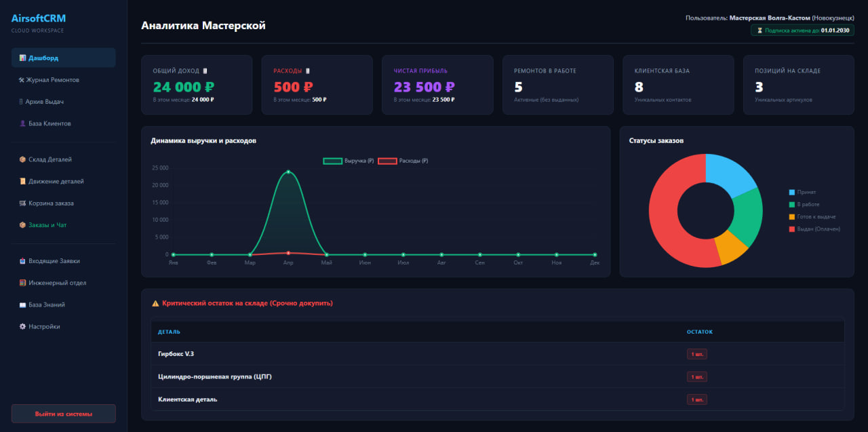Click the scroll icon beside Движение деталей
The width and height of the screenshot is (868, 432).
22,181
